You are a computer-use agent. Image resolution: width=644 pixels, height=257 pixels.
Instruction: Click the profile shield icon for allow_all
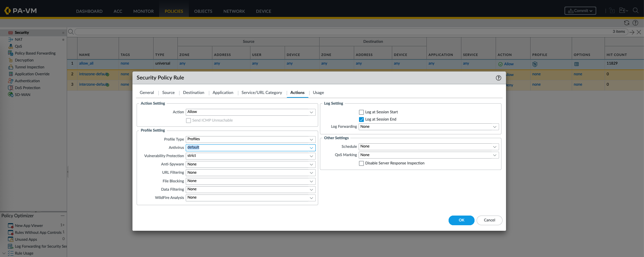click(x=535, y=64)
